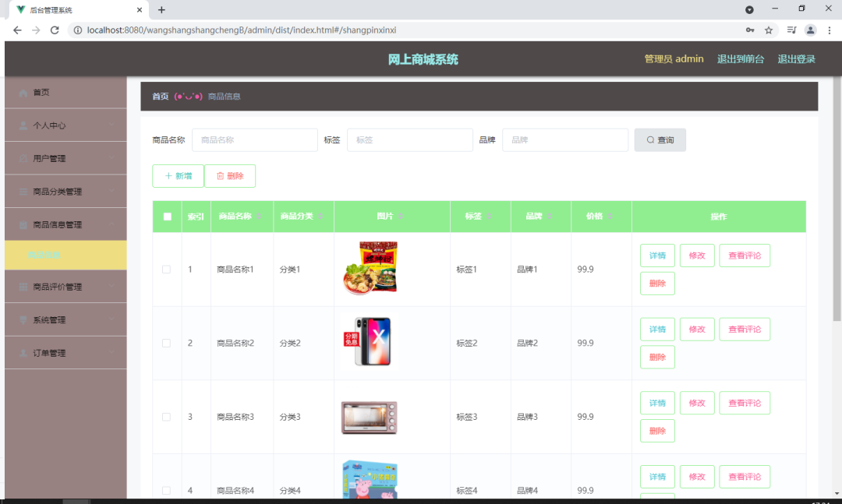Image resolution: width=842 pixels, height=504 pixels.
Task: Click 删除 in the 商品名称1 row
Action: coord(657,284)
